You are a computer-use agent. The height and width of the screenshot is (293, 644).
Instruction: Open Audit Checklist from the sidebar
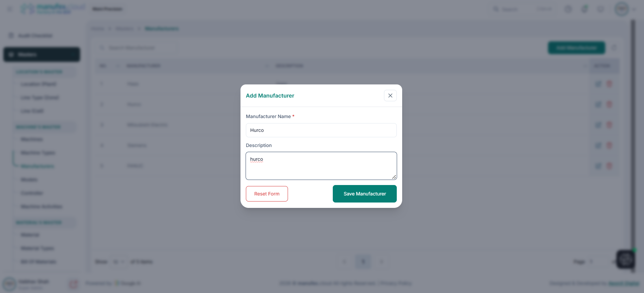coord(35,36)
